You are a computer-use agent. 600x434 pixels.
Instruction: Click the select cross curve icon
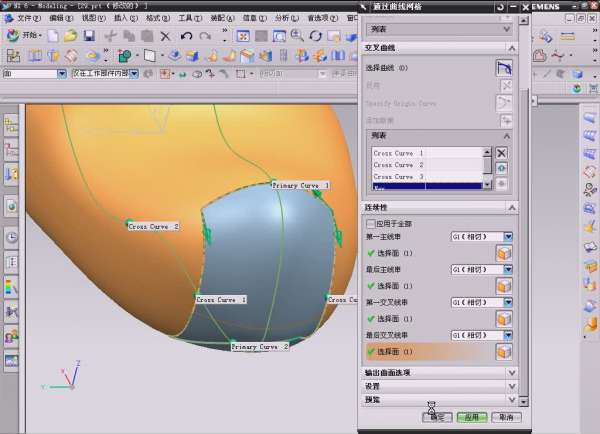click(505, 68)
